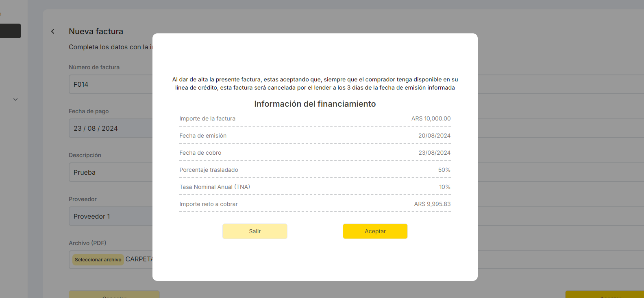
Task: Click the Información del financiamiento heading
Action: [315, 104]
